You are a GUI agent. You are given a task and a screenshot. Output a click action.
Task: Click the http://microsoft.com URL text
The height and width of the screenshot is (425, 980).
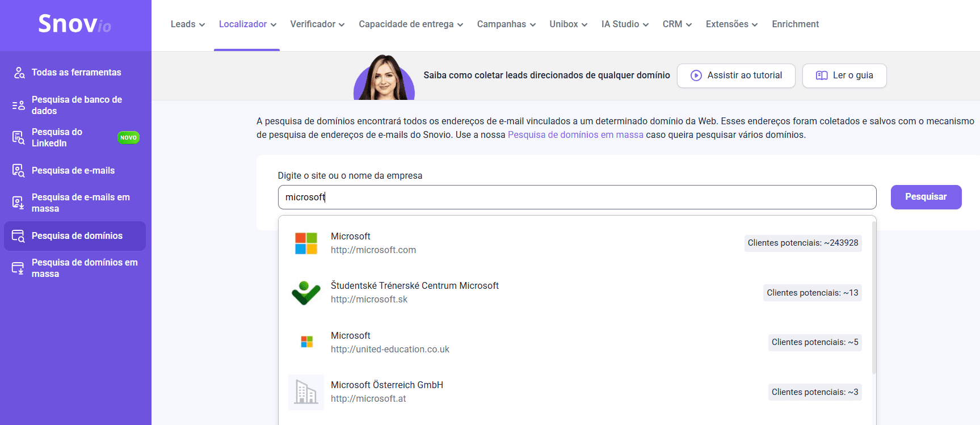373,250
